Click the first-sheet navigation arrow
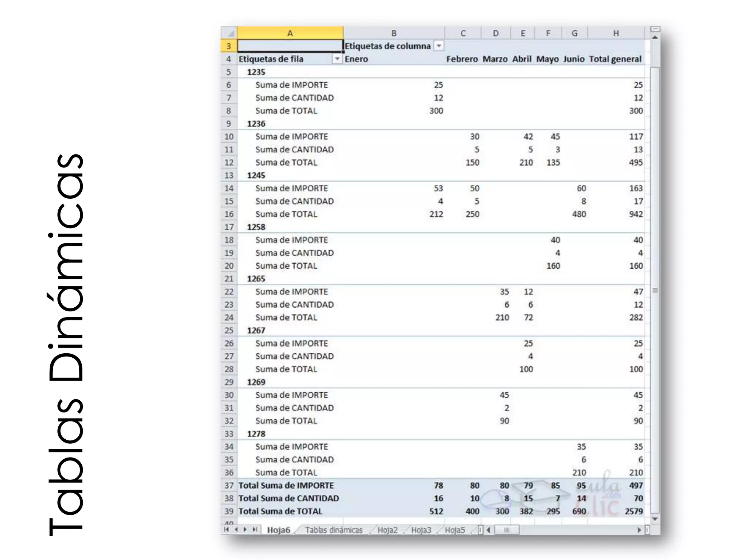Viewport: 747px width, 560px height. point(227,530)
